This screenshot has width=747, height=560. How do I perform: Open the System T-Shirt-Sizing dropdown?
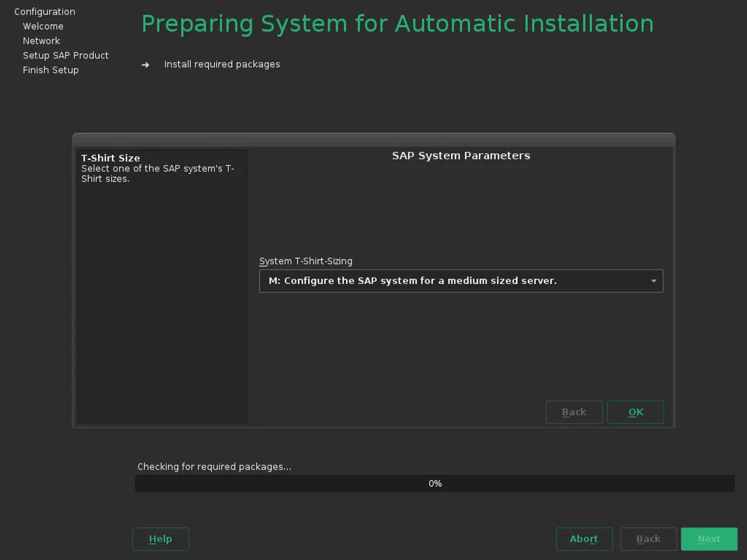pos(461,281)
